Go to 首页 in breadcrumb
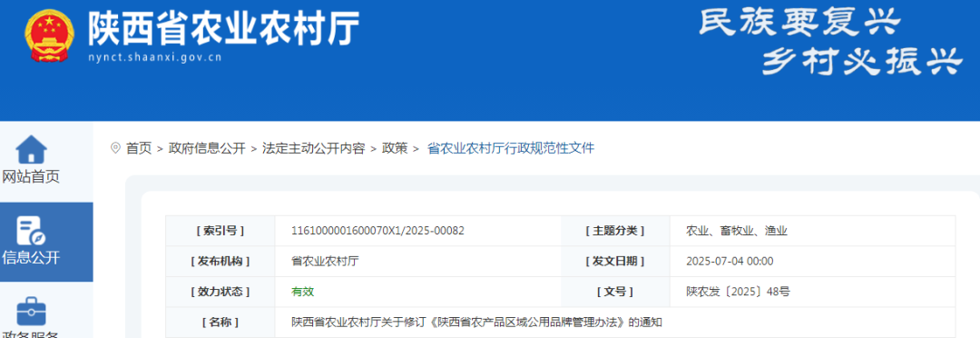 click(x=139, y=148)
